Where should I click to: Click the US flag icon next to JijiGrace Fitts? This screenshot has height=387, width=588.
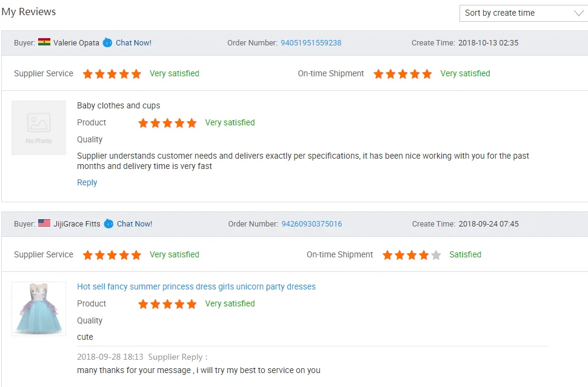44,223
